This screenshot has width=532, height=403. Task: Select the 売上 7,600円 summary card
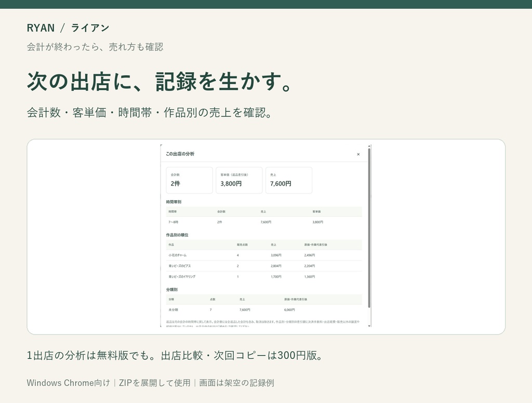289,180
